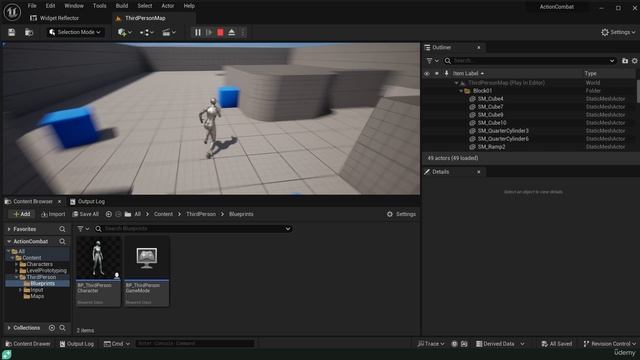The height and width of the screenshot is (360, 640).
Task: Toggle the Outliner pin column header
Action: pos(447,73)
